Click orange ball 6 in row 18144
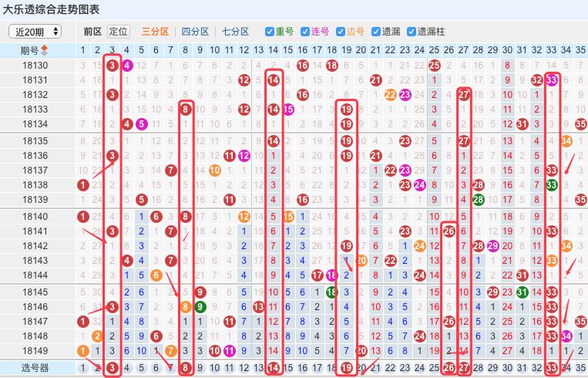 click(x=156, y=275)
